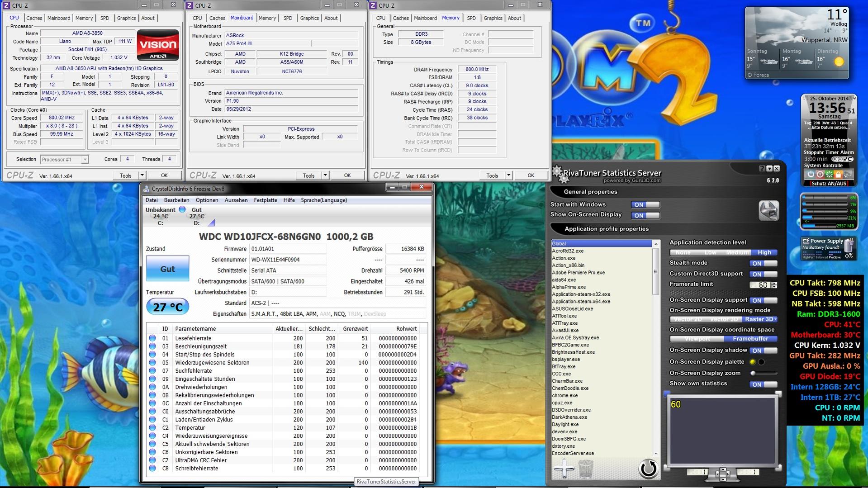The image size is (868, 488).
Task: Select the Global profile entry
Action: pyautogui.click(x=602, y=244)
